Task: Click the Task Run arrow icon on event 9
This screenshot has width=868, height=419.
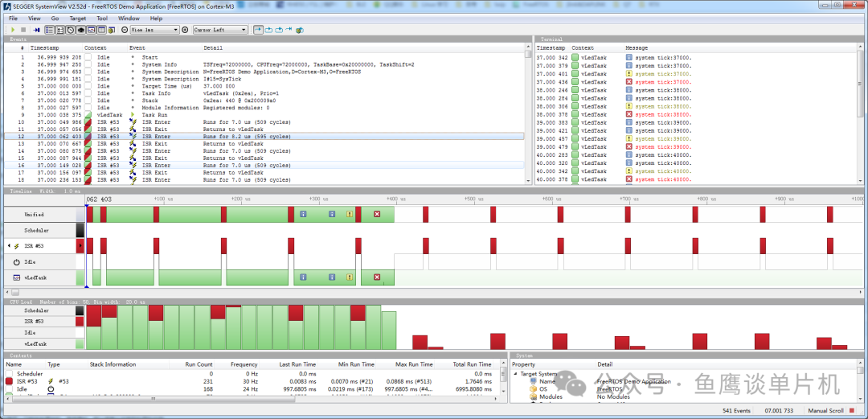Action: click(133, 115)
